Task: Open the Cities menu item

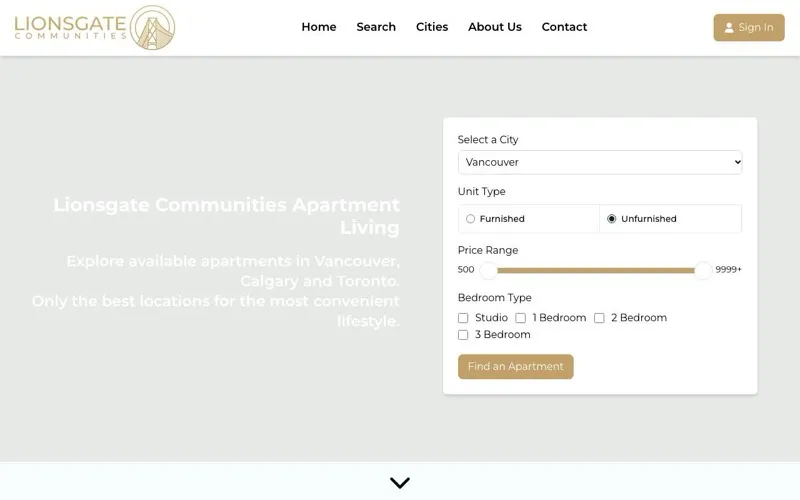Action: click(432, 27)
